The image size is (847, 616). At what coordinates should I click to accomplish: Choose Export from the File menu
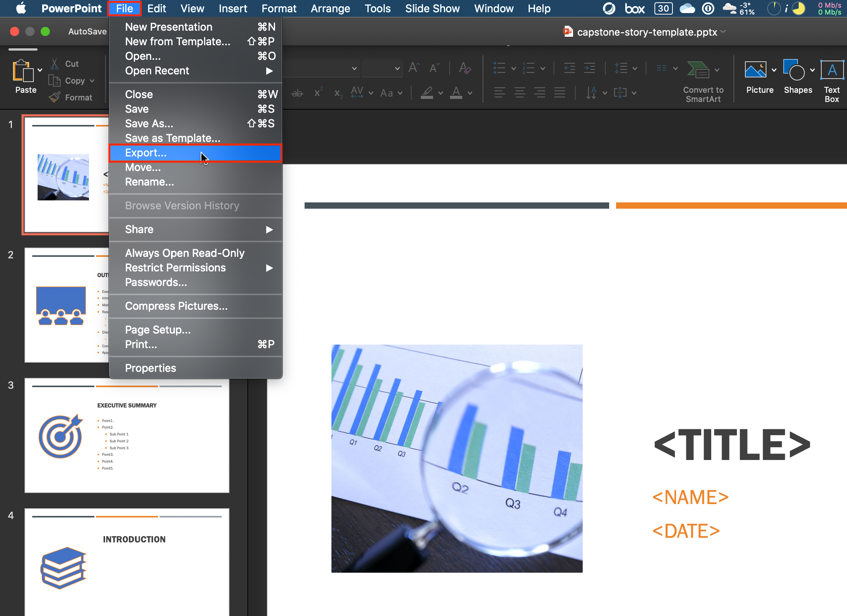[146, 153]
